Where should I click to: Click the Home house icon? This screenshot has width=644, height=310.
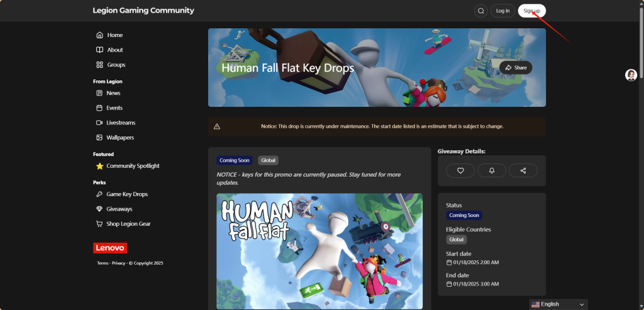pos(99,35)
